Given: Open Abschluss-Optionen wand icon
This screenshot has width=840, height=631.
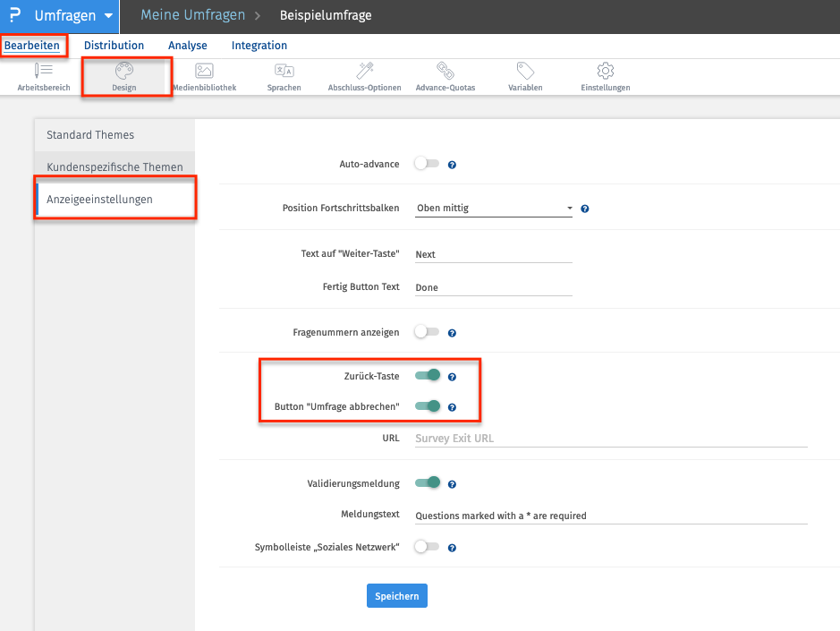Looking at the screenshot, I should 364,76.
